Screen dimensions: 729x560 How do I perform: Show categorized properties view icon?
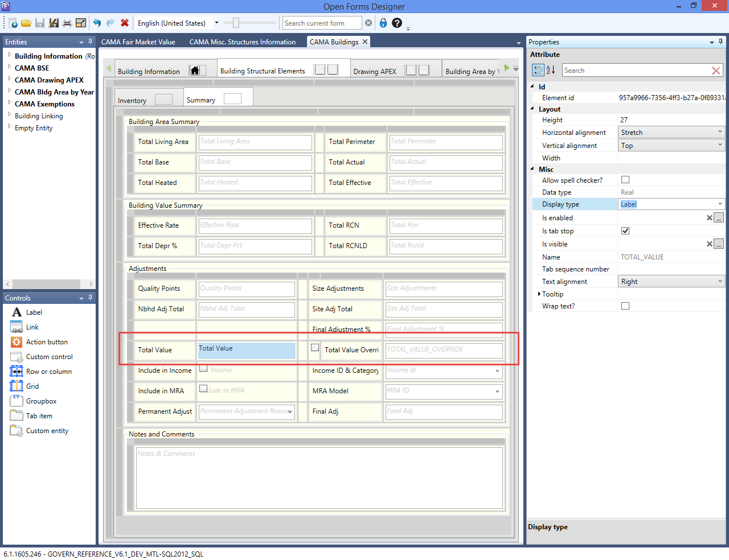pyautogui.click(x=538, y=70)
